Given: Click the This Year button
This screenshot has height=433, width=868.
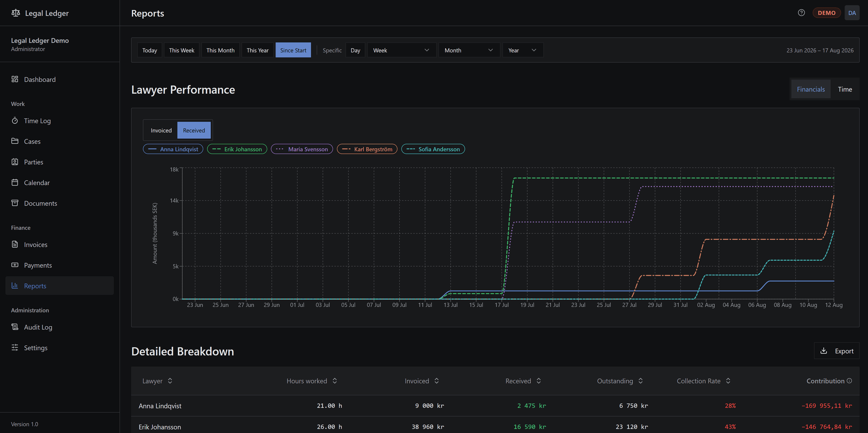Looking at the screenshot, I should pos(257,50).
